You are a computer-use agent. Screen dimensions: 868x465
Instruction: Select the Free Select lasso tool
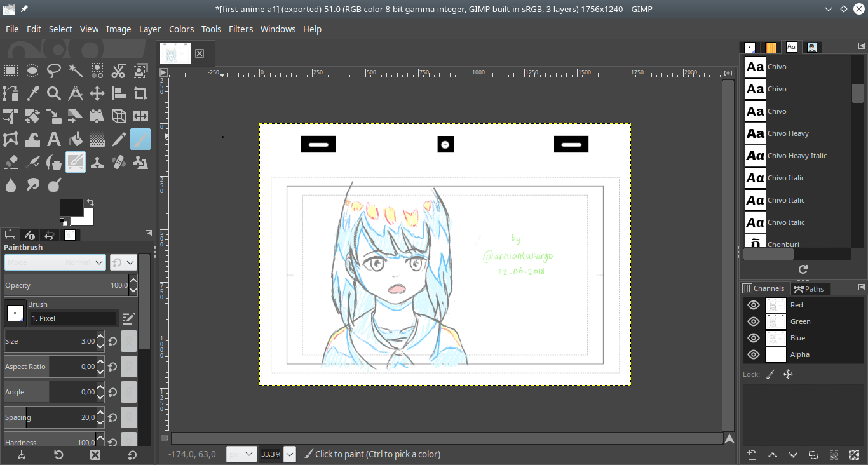(54, 71)
